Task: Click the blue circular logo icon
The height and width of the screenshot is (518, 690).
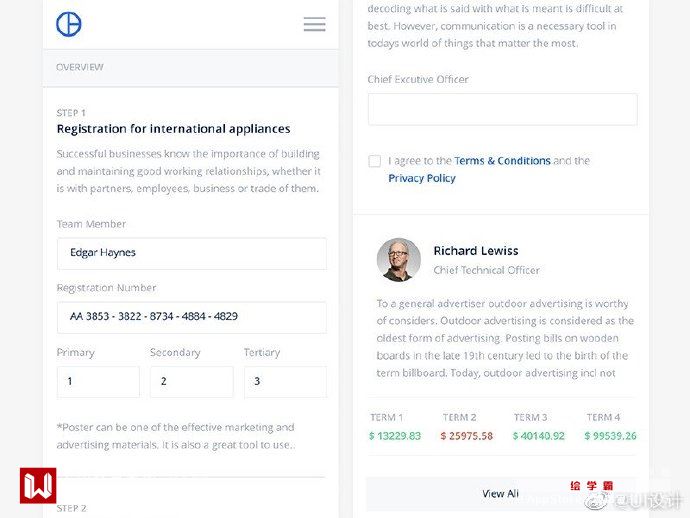Action: [69, 24]
